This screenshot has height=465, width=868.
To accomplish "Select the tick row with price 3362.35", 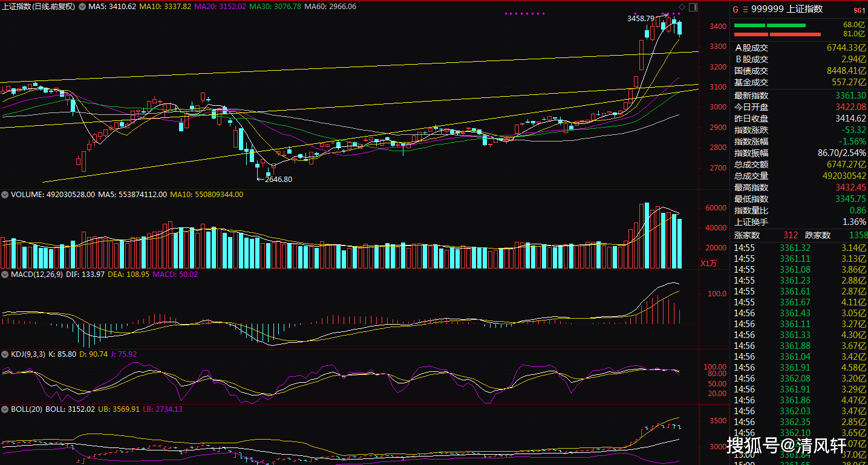I will [x=800, y=422].
